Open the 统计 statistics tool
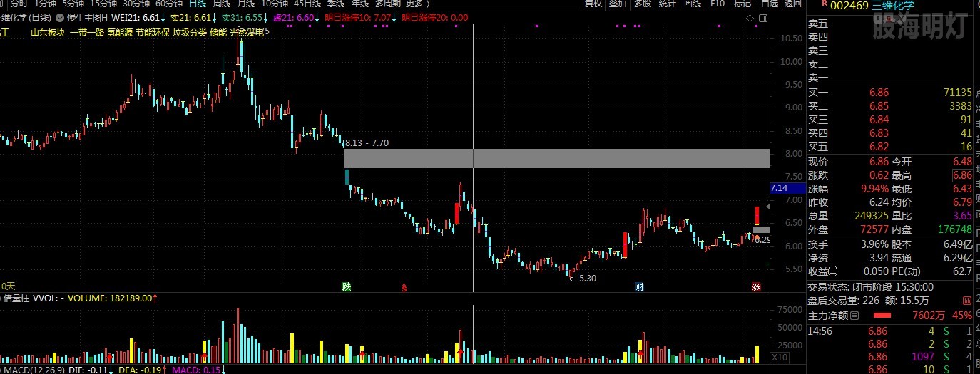Viewport: 980px width, 374px height. click(x=667, y=4)
